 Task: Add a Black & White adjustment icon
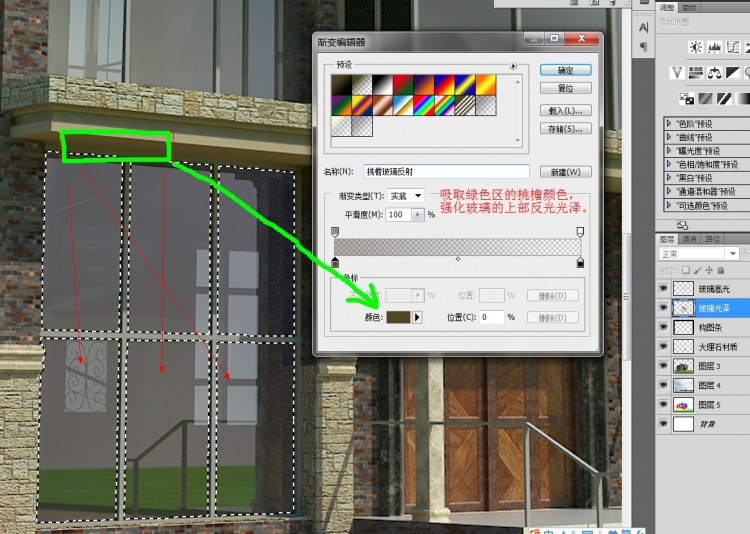(733, 73)
